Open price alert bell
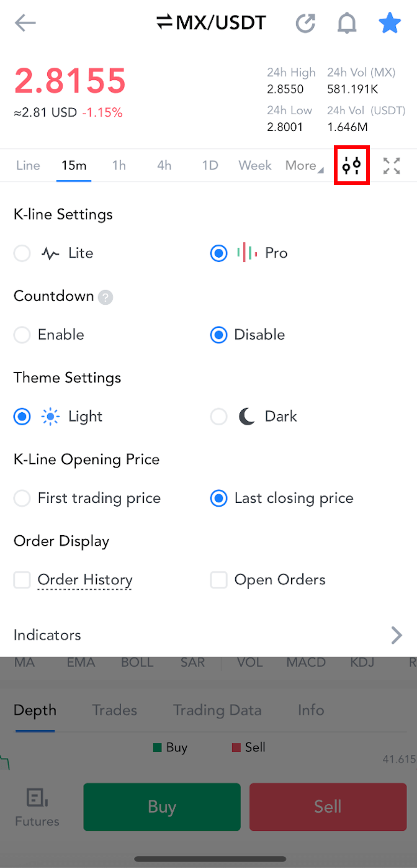 pyautogui.click(x=347, y=24)
